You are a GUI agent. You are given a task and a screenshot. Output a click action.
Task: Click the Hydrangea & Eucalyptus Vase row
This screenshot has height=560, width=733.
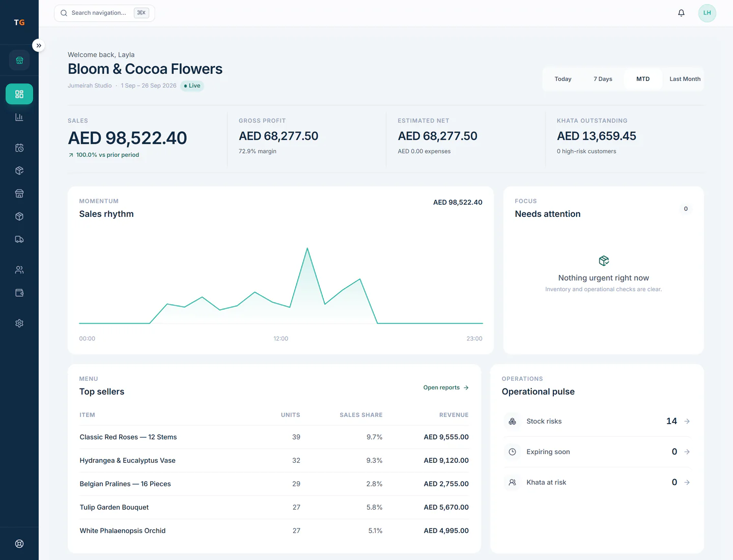point(274,460)
